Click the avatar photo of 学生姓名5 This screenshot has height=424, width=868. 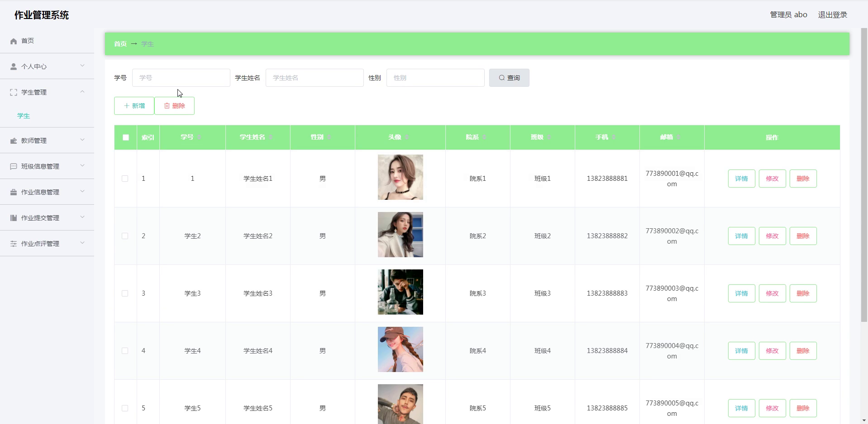(401, 404)
